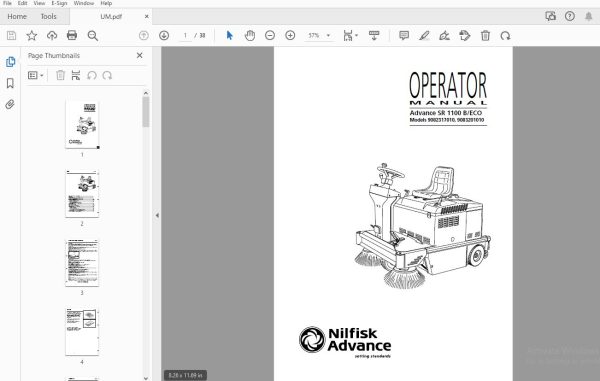Add document to starred favorites
The width and height of the screenshot is (600, 381).
pos(32,36)
